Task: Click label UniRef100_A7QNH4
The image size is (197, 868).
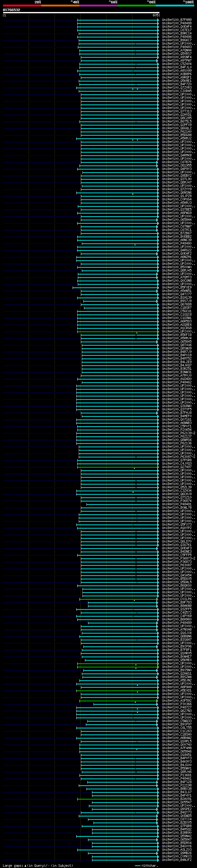Action: [177, 50]
